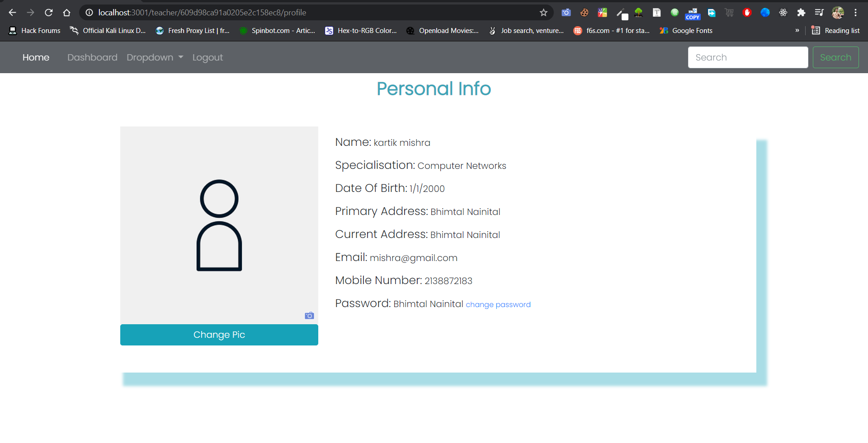Open the change password link
This screenshot has width=868, height=443.
click(x=498, y=304)
